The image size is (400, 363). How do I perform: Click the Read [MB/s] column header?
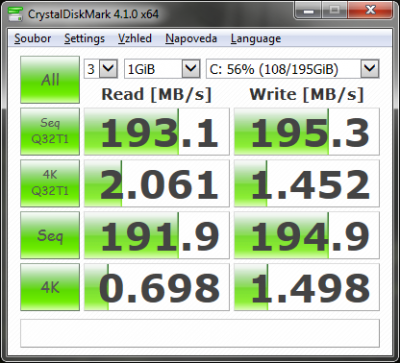[x=157, y=94]
